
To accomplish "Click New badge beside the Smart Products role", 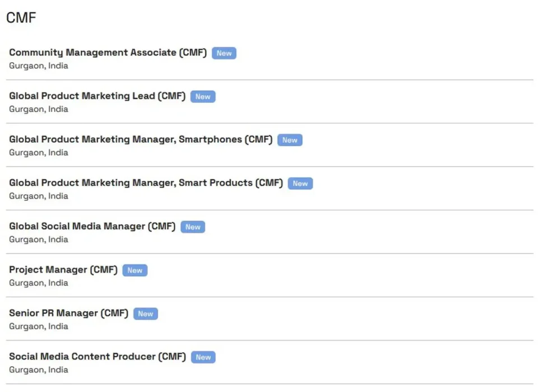I will point(300,184).
